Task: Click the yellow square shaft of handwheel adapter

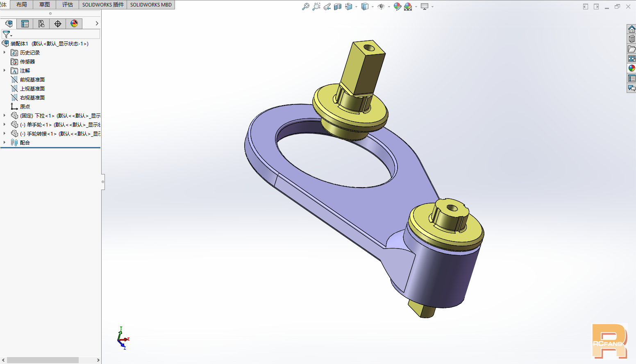Action: [x=363, y=70]
